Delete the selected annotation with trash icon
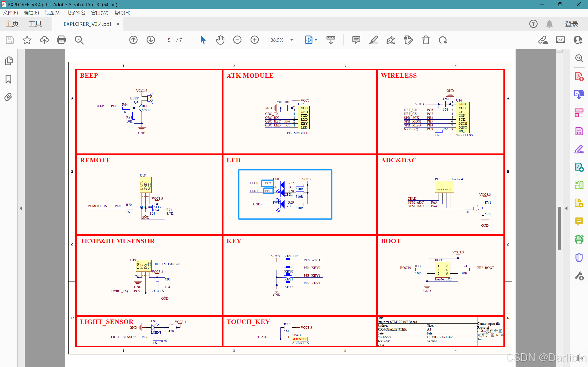This screenshot has height=367, width=588. point(426,40)
